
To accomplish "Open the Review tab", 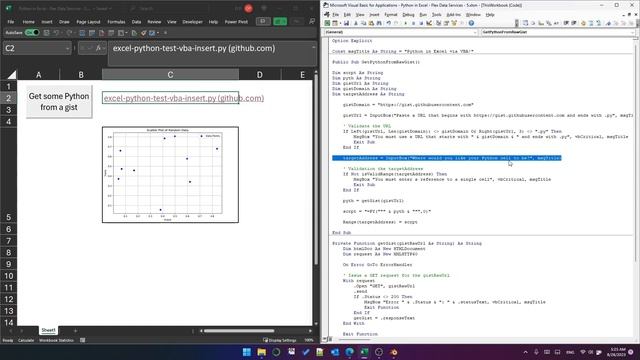I will click(154, 22).
